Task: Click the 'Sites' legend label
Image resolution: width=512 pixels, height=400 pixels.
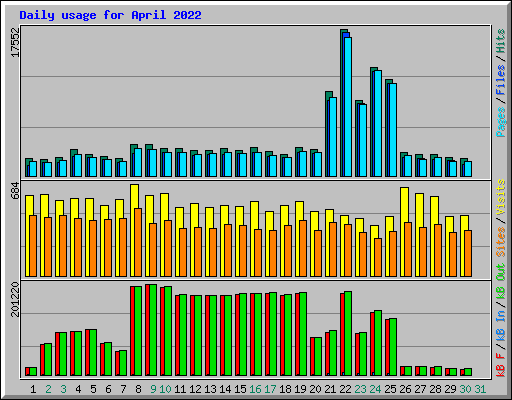Action: 501,242
